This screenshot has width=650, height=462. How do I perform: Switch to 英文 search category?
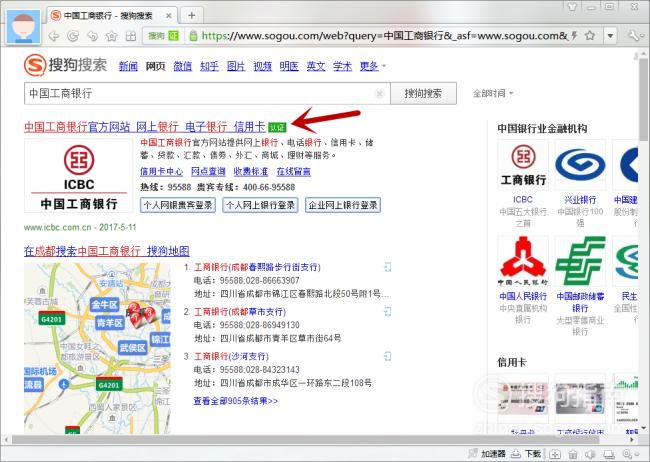315,66
